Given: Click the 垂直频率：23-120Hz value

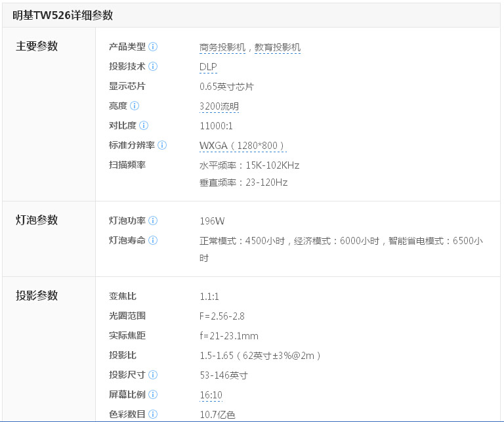Looking at the screenshot, I should 243,182.
